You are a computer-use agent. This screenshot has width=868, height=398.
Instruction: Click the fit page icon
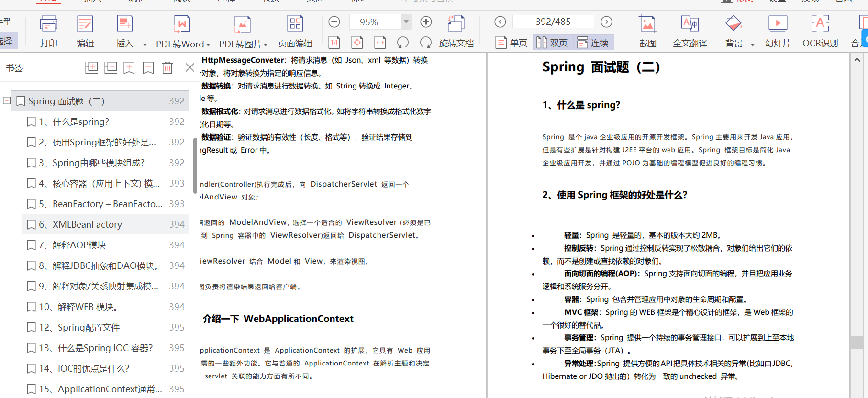pyautogui.click(x=357, y=43)
